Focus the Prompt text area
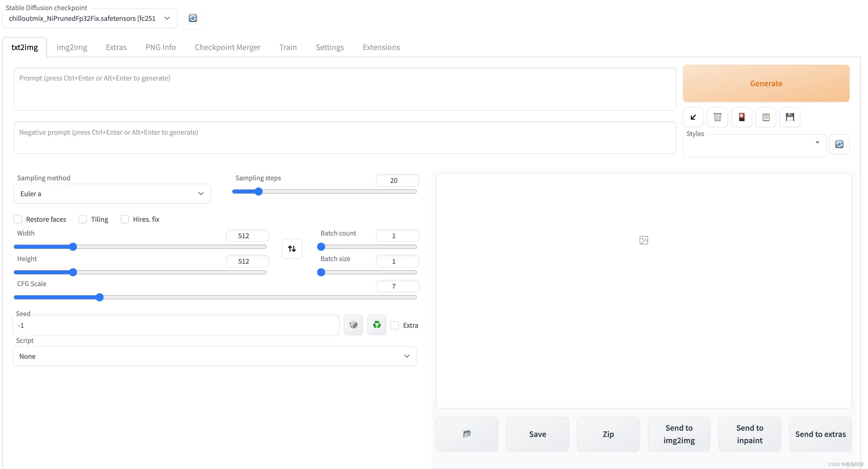 (345, 89)
